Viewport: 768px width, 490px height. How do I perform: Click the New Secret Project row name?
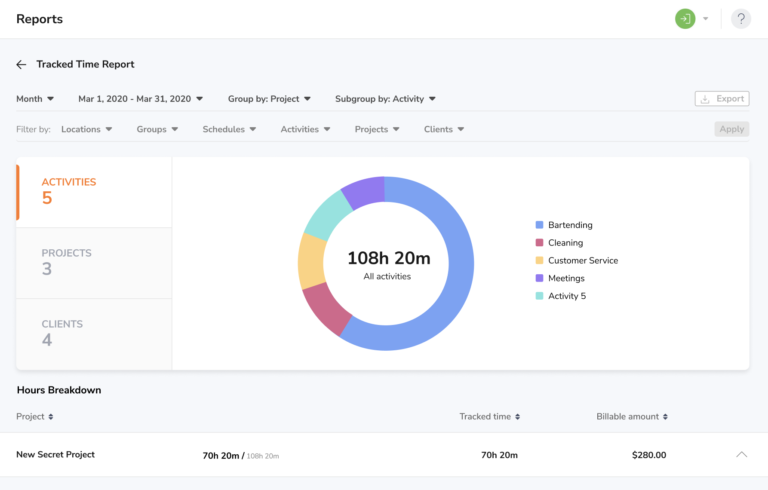click(56, 455)
